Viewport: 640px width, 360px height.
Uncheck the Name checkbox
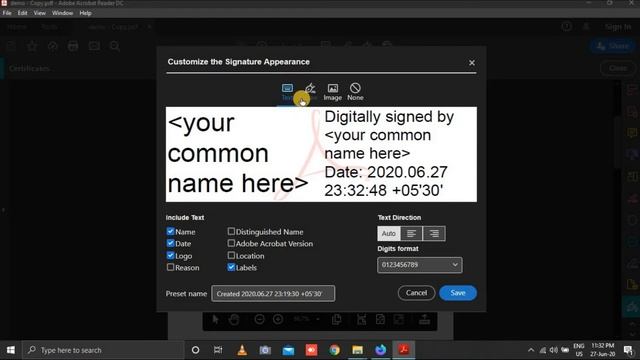[x=171, y=231]
